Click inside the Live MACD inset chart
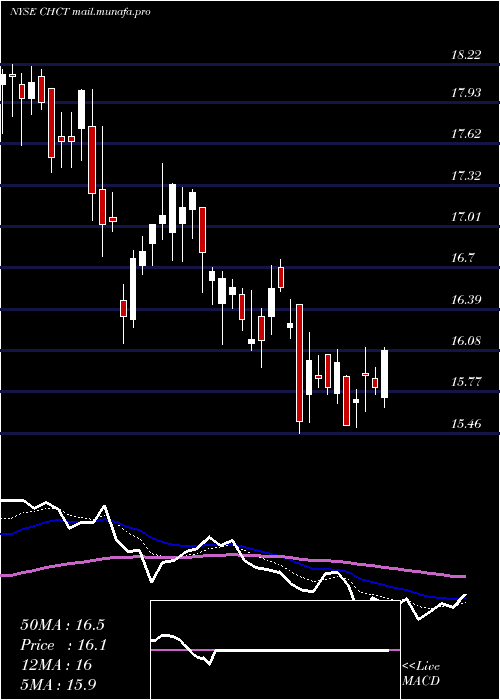 click(x=275, y=650)
